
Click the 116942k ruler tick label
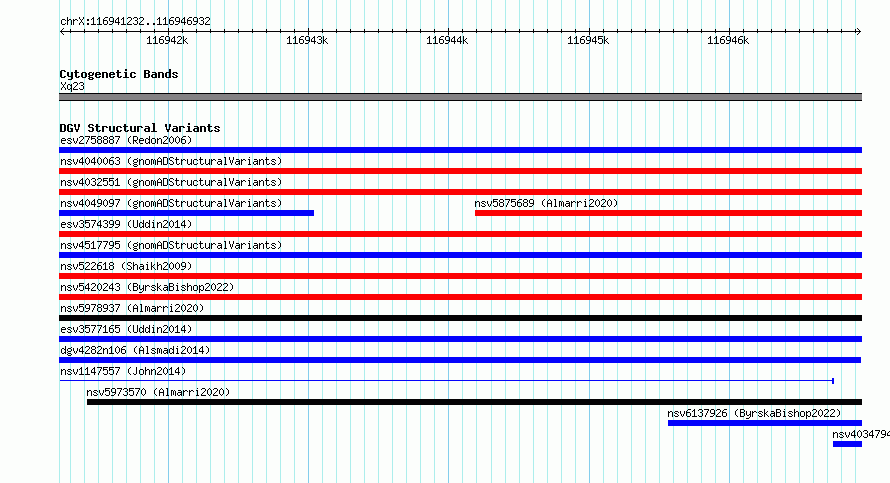pos(167,40)
